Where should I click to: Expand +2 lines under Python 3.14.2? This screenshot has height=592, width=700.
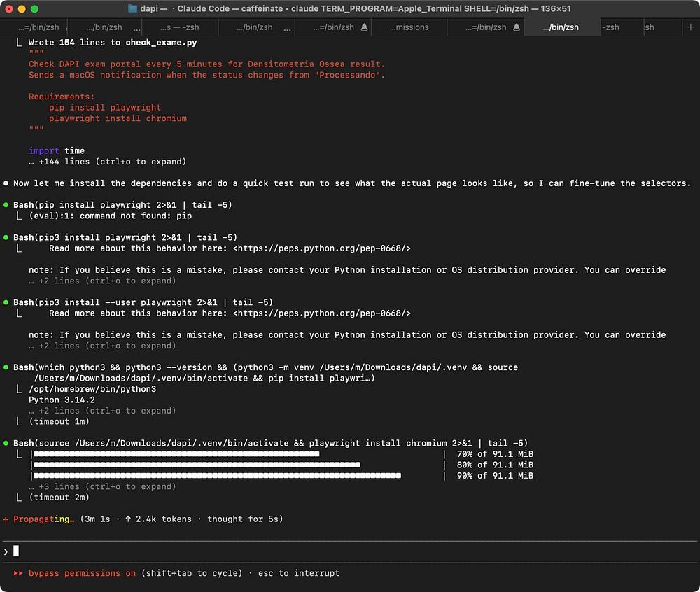[x=102, y=411]
